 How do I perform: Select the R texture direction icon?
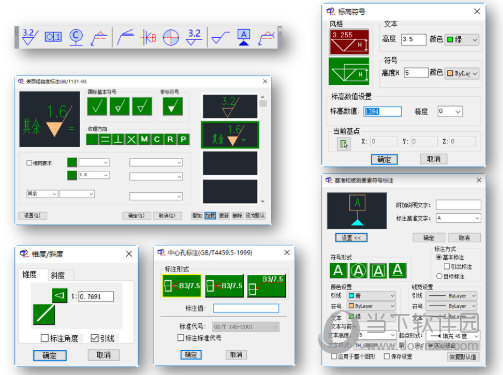(170, 139)
